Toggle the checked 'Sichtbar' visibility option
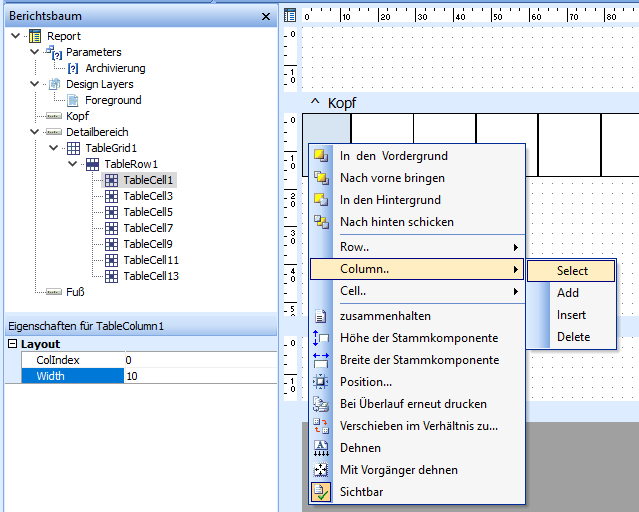Viewport: 639px width, 512px height. pyautogui.click(x=362, y=492)
